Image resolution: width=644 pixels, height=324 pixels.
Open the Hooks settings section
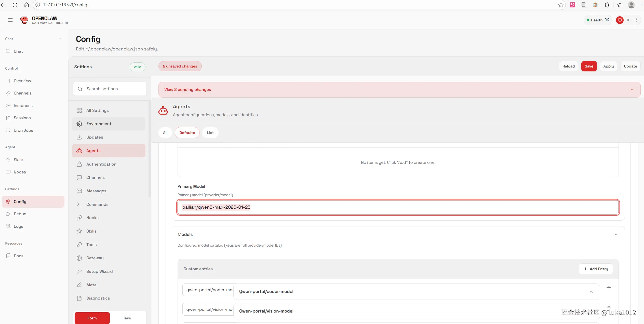(92, 218)
